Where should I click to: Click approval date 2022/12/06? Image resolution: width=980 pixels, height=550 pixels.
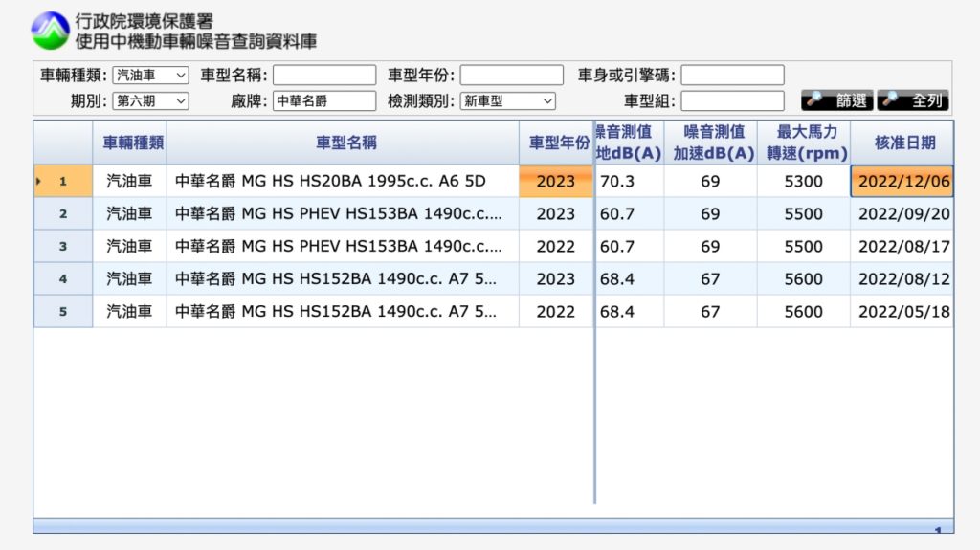902,181
